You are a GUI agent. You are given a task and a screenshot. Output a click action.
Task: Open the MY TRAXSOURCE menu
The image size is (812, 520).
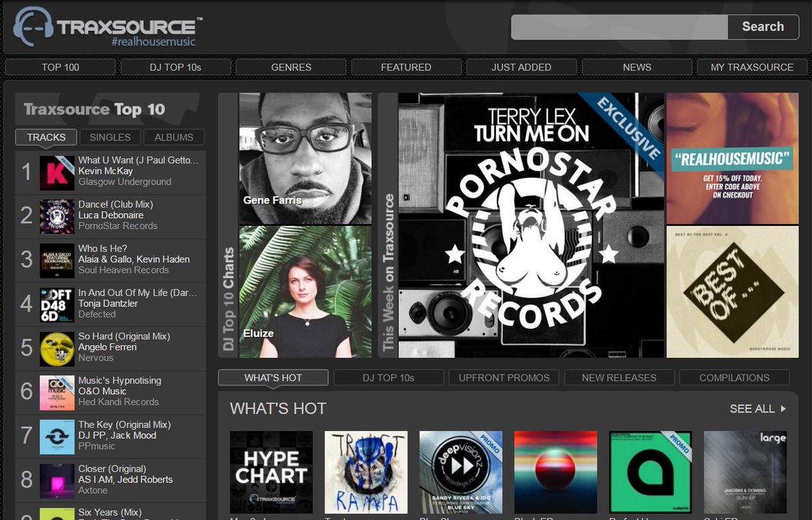coord(752,67)
